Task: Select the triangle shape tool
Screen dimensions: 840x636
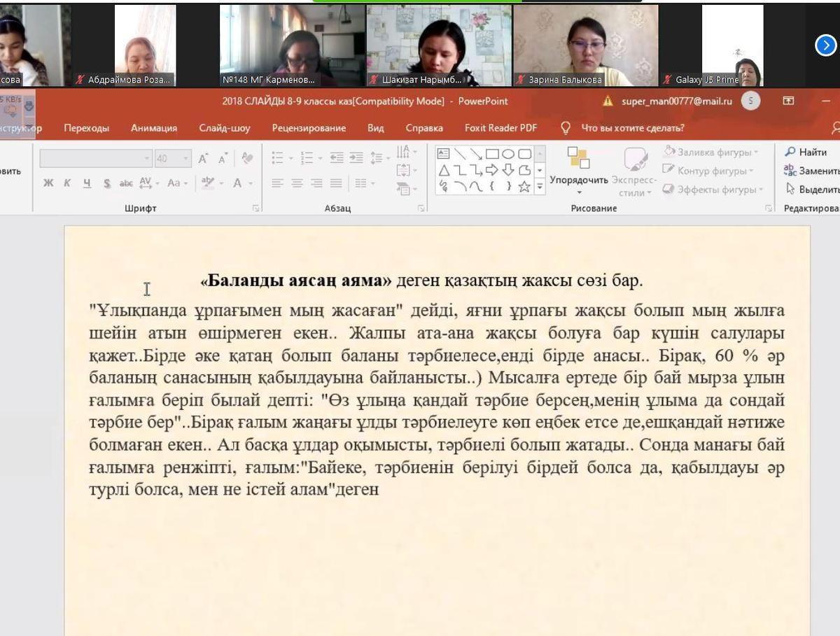Action: point(443,170)
